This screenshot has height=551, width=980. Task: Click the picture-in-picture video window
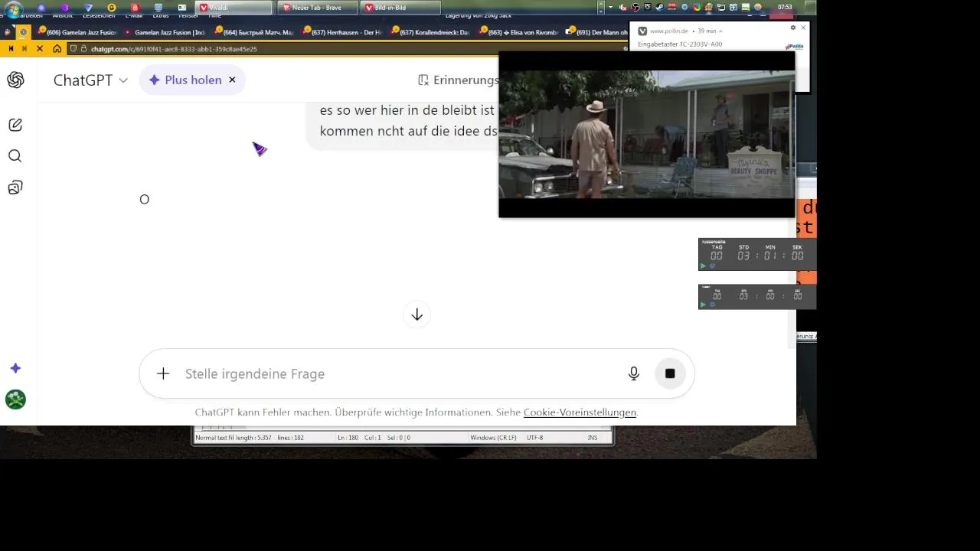[x=647, y=135]
